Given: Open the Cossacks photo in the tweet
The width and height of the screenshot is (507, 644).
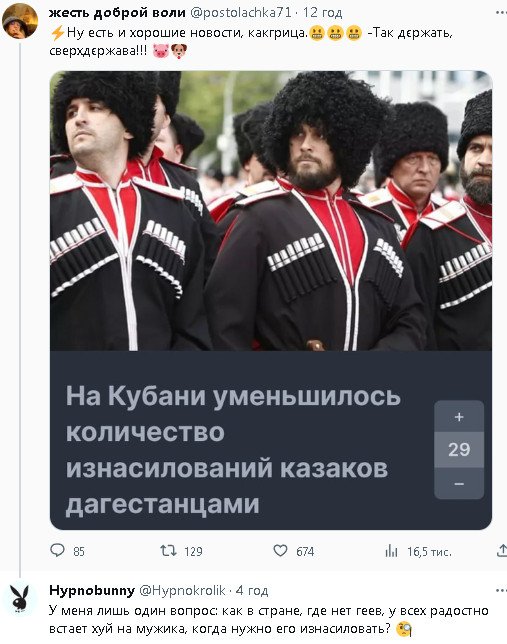Looking at the screenshot, I should [271, 211].
